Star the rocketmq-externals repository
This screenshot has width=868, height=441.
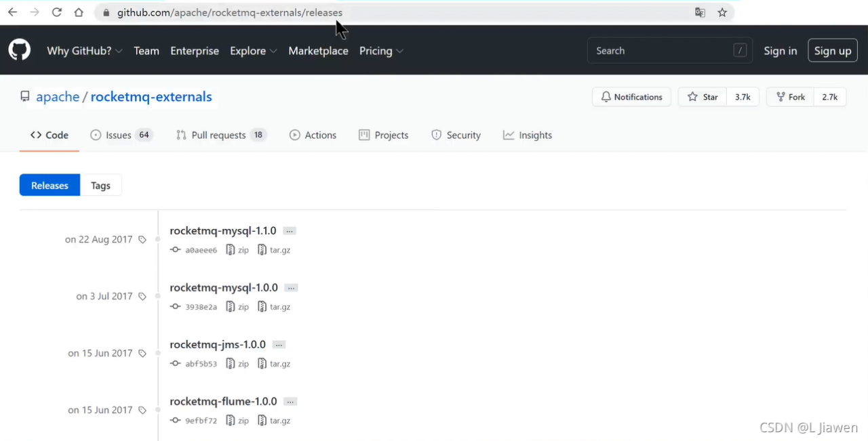click(x=703, y=97)
